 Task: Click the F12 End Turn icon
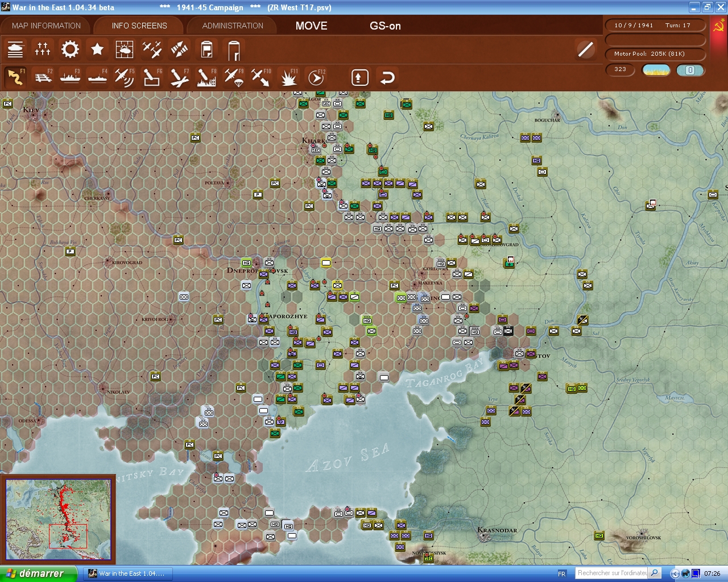coord(316,77)
